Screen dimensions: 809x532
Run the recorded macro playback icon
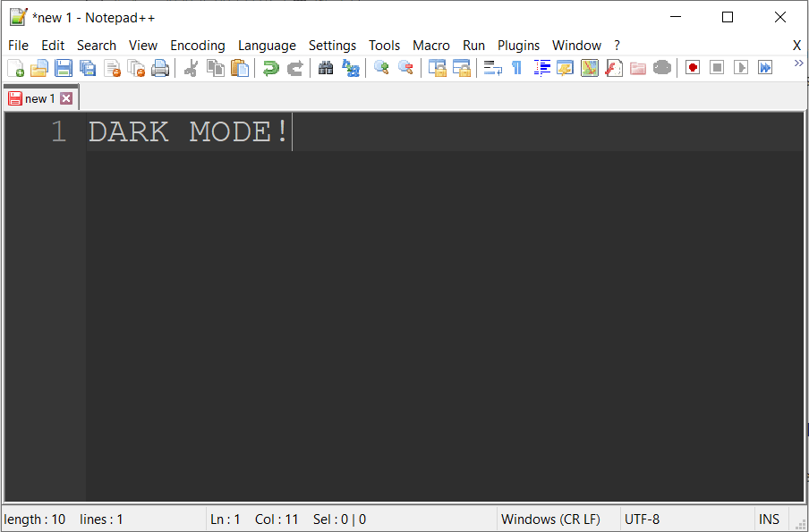click(x=741, y=67)
